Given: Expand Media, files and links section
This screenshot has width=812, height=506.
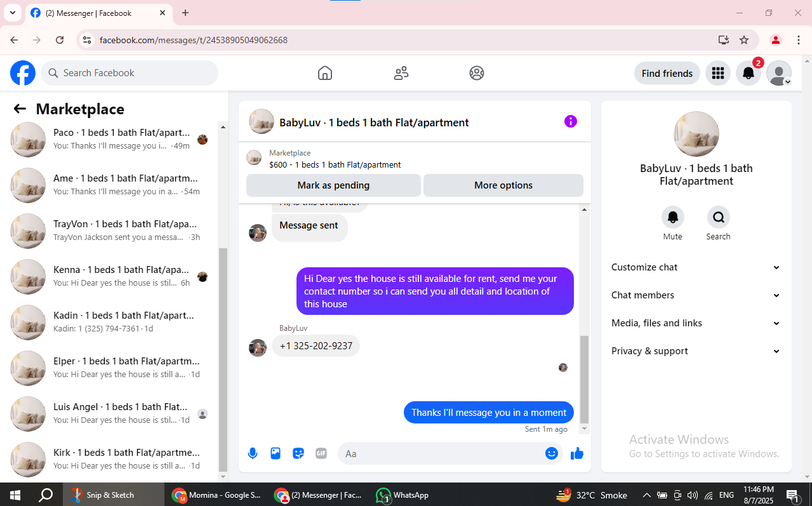Looking at the screenshot, I should click(696, 323).
